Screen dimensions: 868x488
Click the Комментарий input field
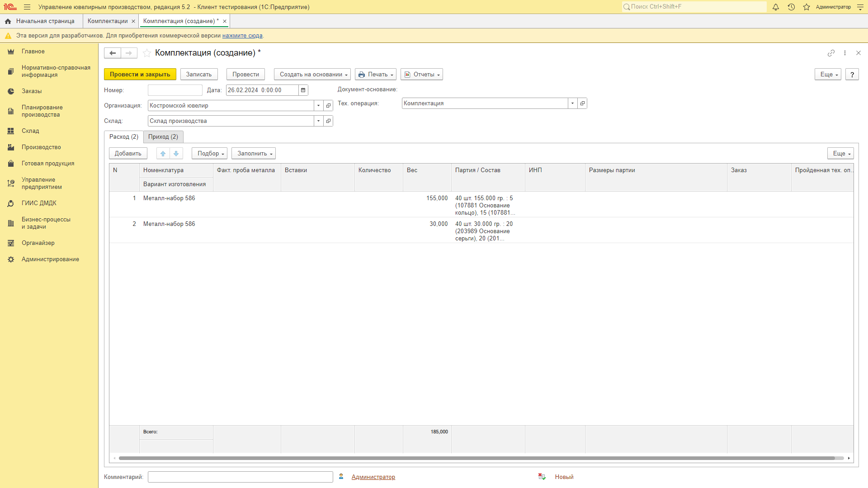pos(241,477)
